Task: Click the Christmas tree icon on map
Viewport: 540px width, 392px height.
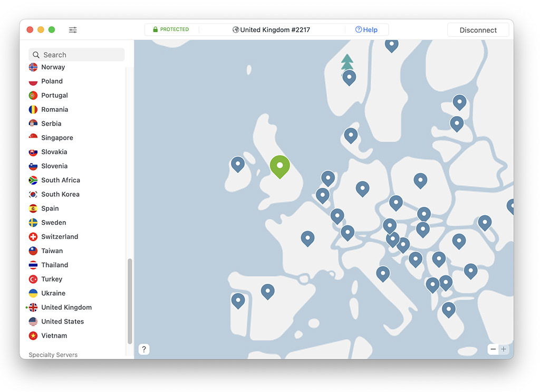Action: [347, 62]
